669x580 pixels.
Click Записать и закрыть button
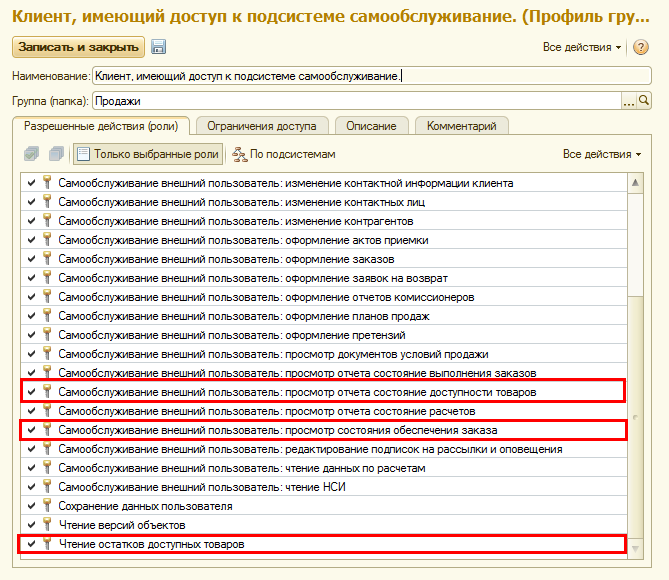coord(78,47)
